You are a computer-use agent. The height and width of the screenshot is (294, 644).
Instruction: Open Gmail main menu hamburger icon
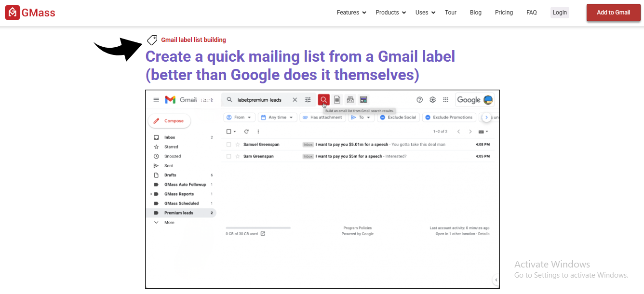pos(156,100)
